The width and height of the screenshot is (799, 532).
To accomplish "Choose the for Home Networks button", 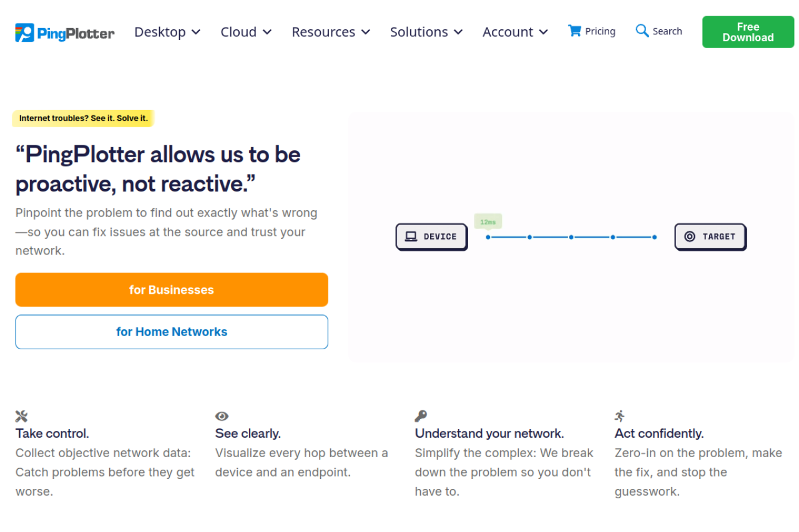I will click(172, 332).
